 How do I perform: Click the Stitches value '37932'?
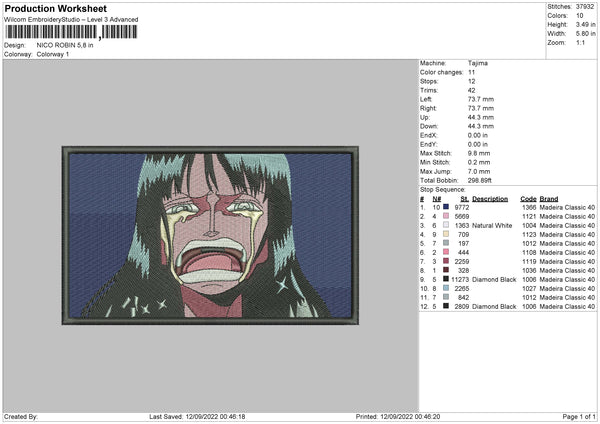(x=585, y=7)
